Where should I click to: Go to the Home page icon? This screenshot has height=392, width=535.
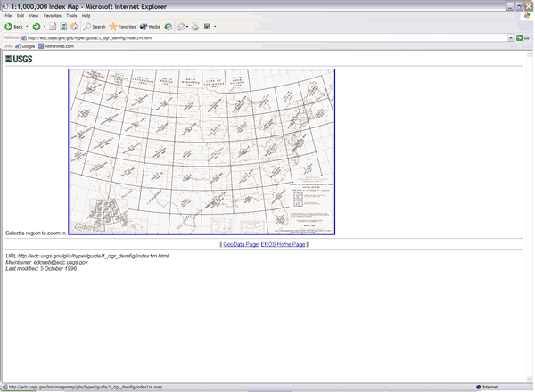75,27
